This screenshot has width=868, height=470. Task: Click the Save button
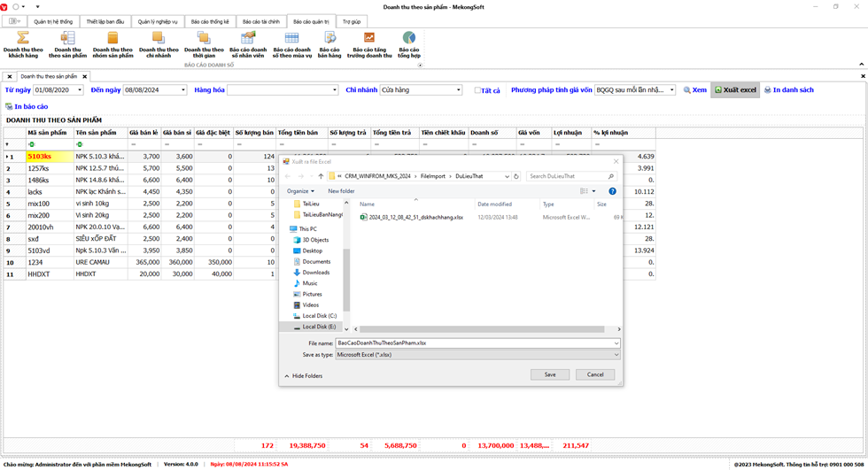coord(550,374)
